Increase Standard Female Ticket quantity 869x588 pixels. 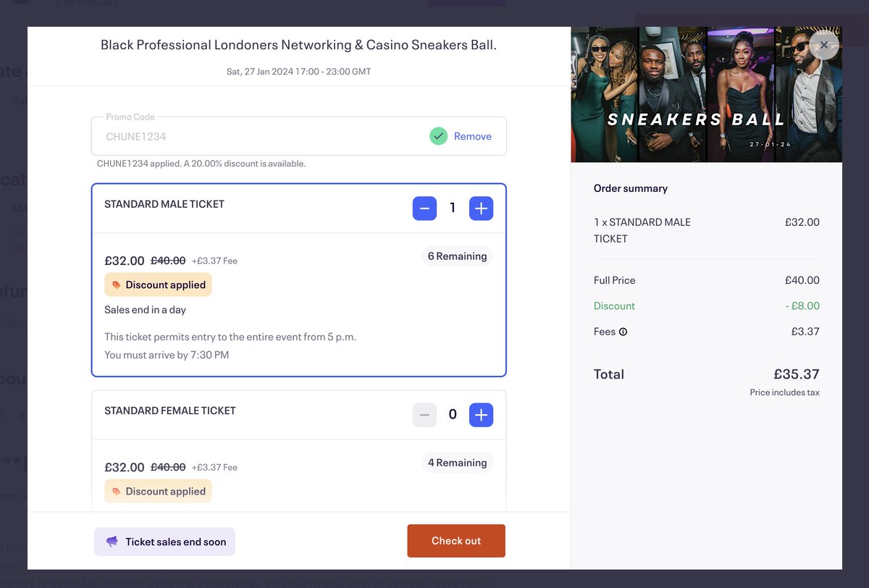pos(481,415)
